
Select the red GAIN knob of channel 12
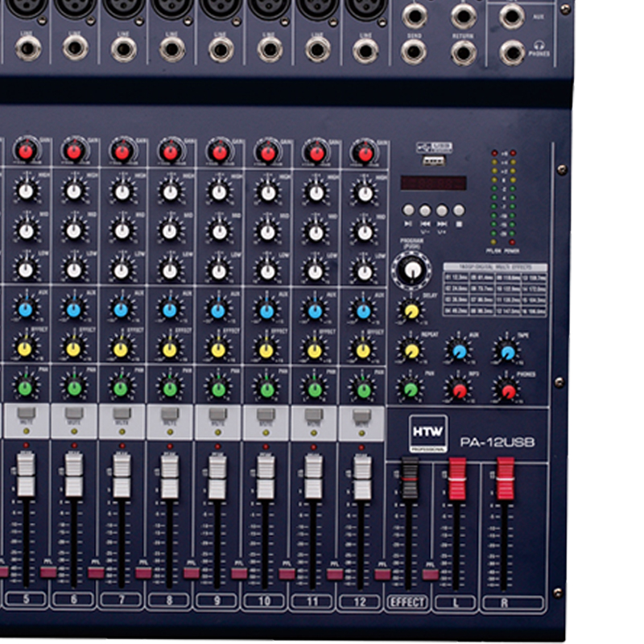click(365, 155)
